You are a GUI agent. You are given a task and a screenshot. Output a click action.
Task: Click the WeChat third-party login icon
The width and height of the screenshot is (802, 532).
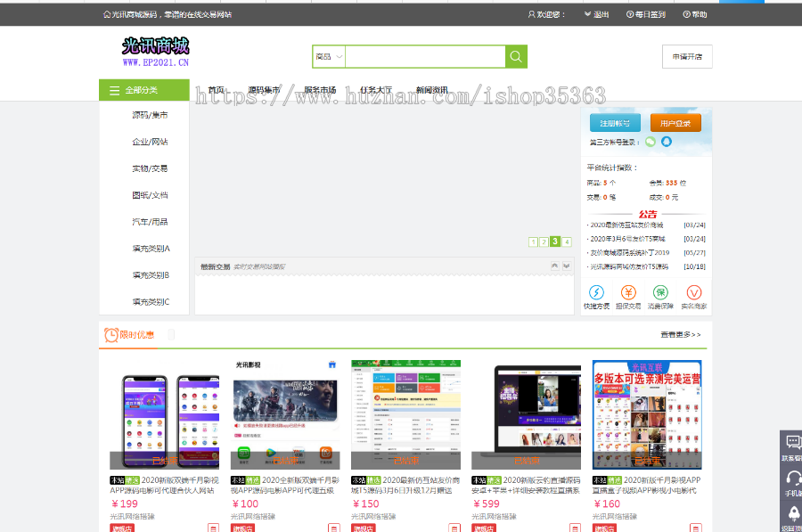tap(651, 142)
